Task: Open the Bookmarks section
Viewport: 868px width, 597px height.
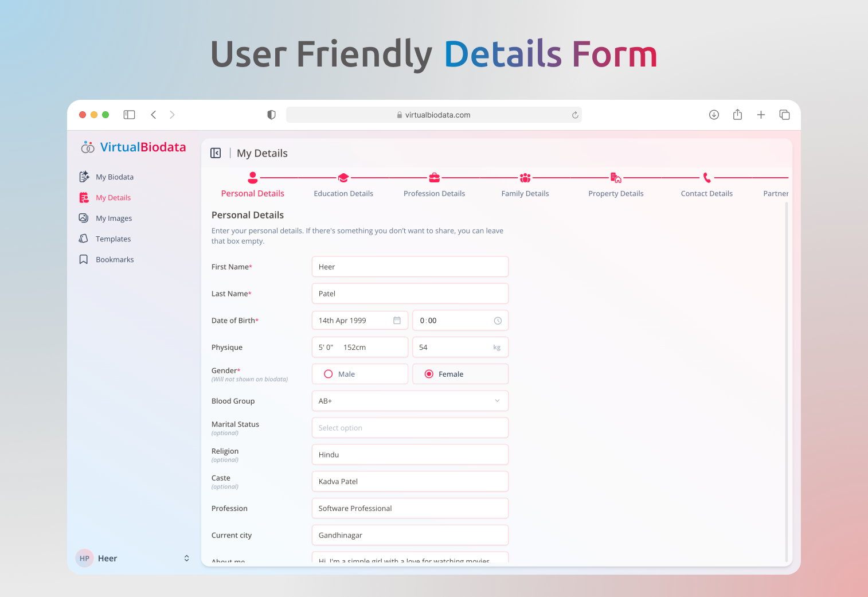Action: [115, 259]
